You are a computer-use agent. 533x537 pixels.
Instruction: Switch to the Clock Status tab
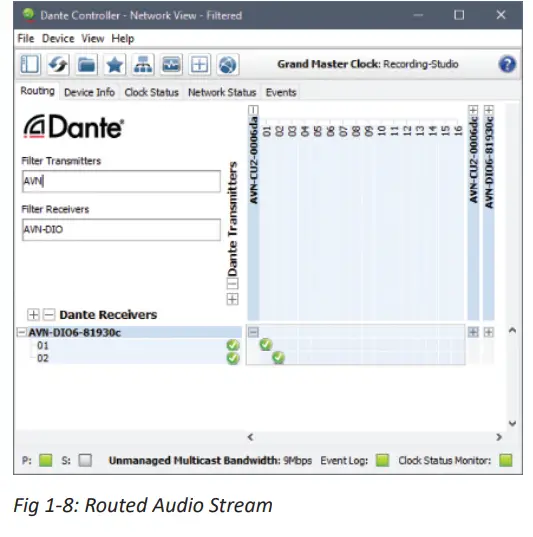click(x=151, y=92)
